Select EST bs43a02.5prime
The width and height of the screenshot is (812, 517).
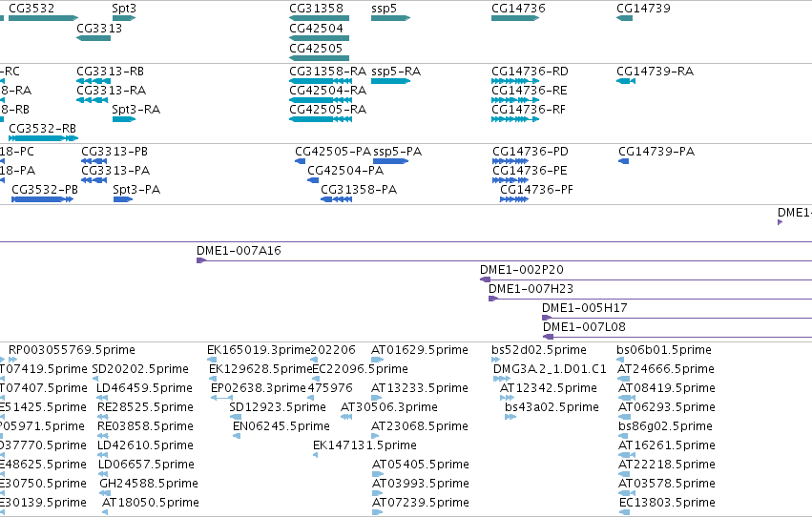(x=510, y=417)
